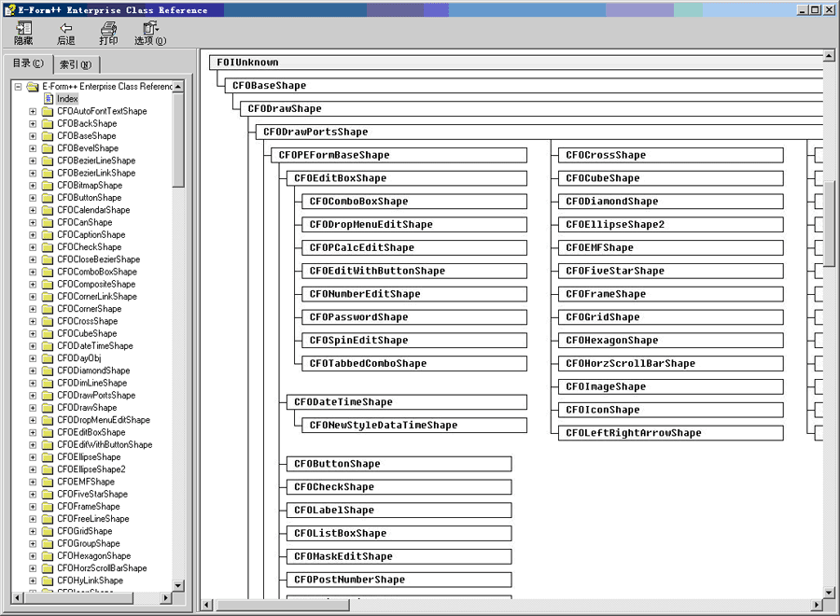Viewport: 840px width, 616px height.
Task: Collapse the E-Form++ Enterprise Class Reference root
Action: (18, 87)
